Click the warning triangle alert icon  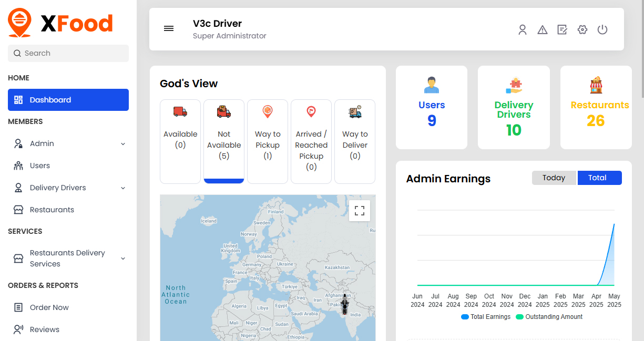(x=542, y=30)
